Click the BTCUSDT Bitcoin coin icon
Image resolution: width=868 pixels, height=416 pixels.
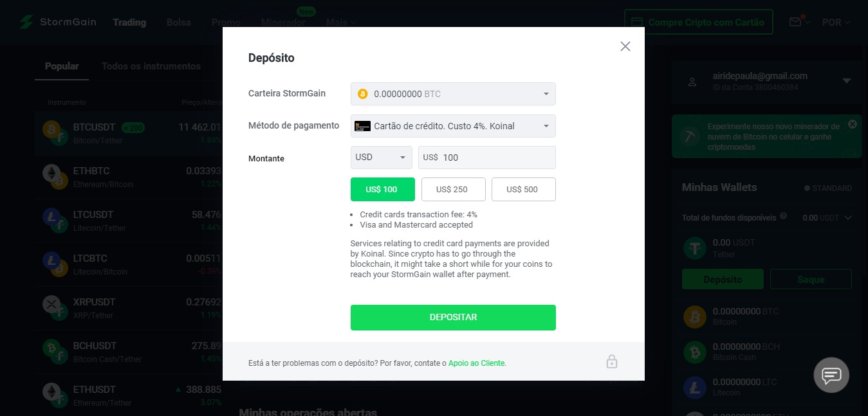click(51, 129)
